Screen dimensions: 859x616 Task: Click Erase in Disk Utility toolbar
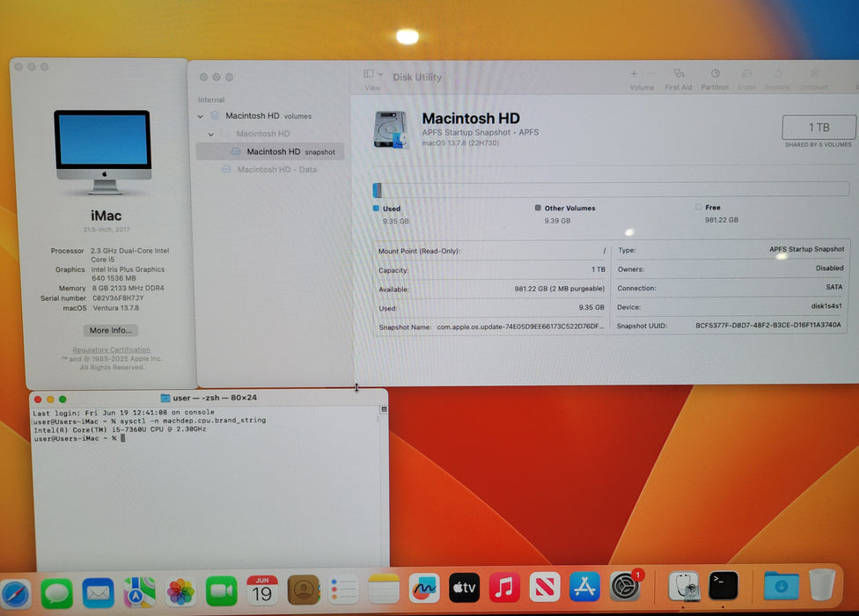(746, 79)
